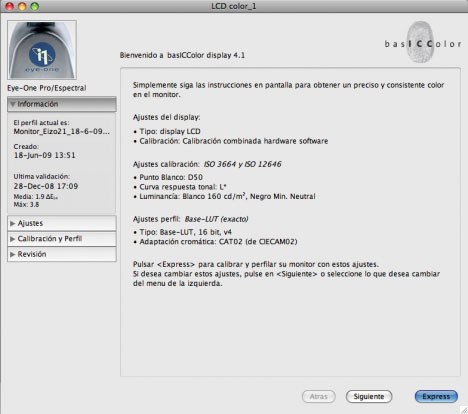Click the 'Ajustes del display:' heading

coord(167,117)
